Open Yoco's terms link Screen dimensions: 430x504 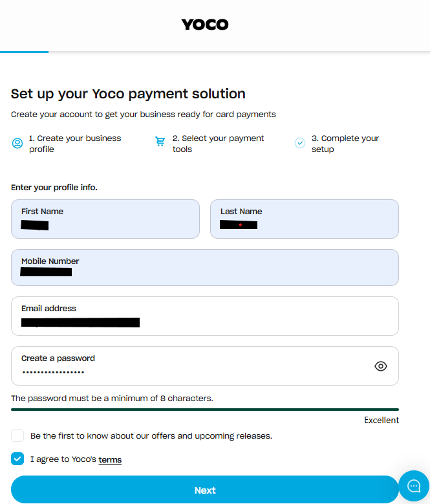[x=110, y=460]
